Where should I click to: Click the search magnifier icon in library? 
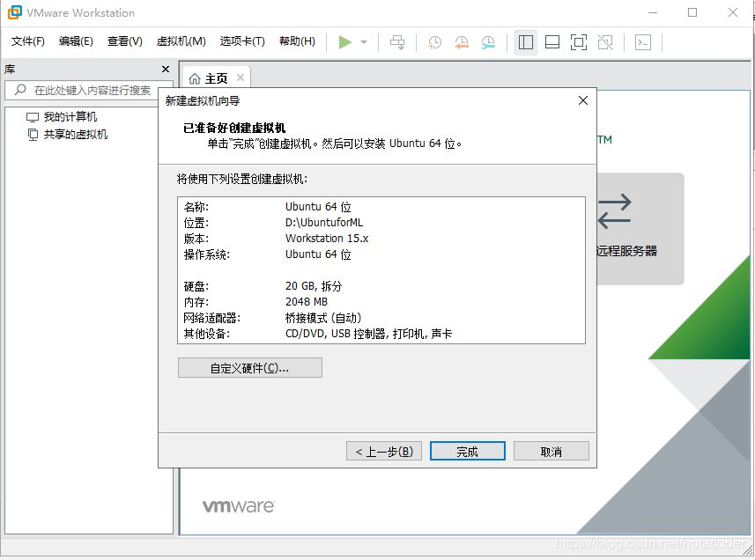(x=20, y=90)
